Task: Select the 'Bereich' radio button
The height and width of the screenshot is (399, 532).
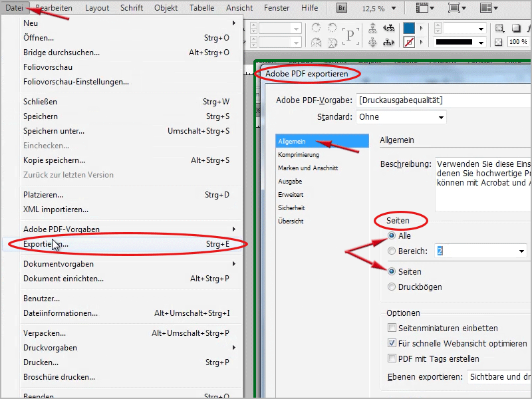Action: coord(392,251)
